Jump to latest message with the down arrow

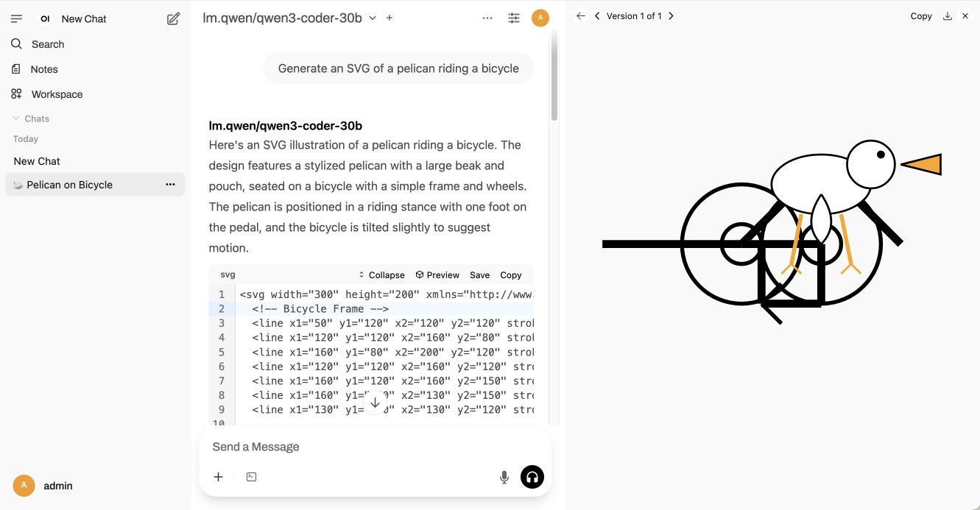(376, 403)
